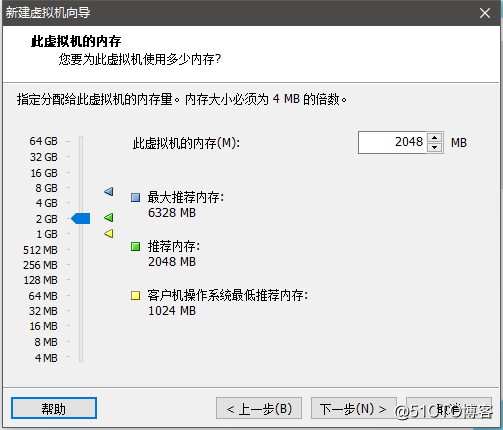Click the 下一步(N) > button
503x430 pixels.
[x=353, y=408]
